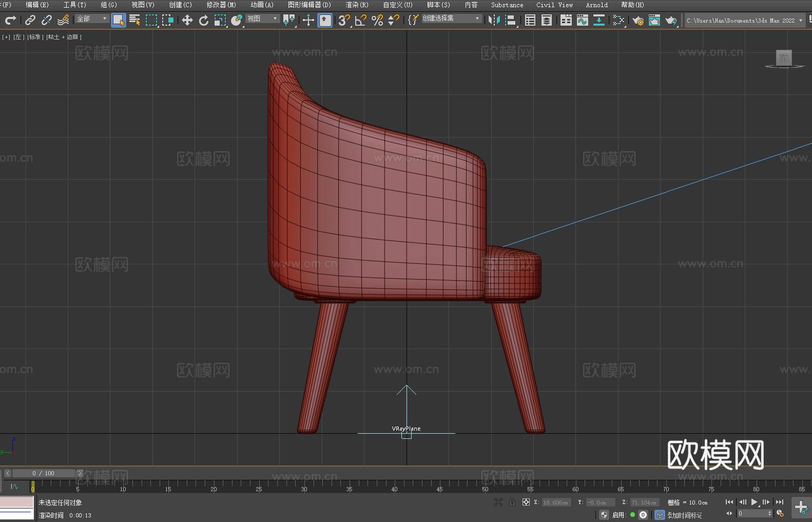The height and width of the screenshot is (522, 812).
Task: Open 编辑(E) menu
Action: tap(37, 5)
